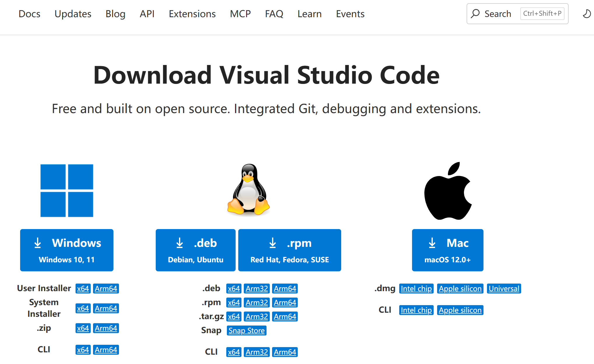Open the Docs menu item

click(29, 14)
